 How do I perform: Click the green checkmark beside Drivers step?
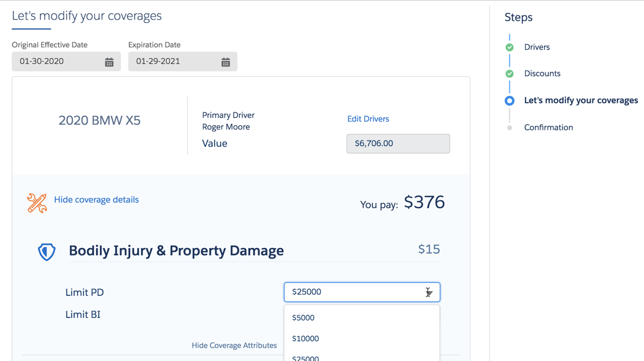509,47
